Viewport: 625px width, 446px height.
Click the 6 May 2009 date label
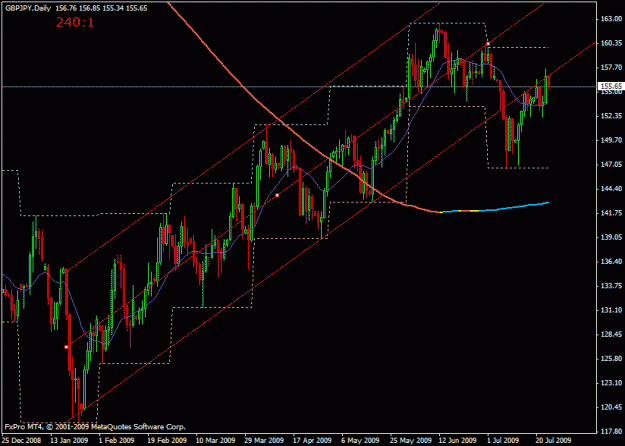360,440
